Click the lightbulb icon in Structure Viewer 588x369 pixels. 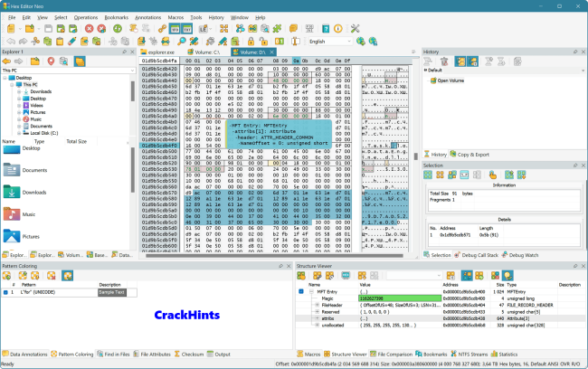tap(507, 276)
